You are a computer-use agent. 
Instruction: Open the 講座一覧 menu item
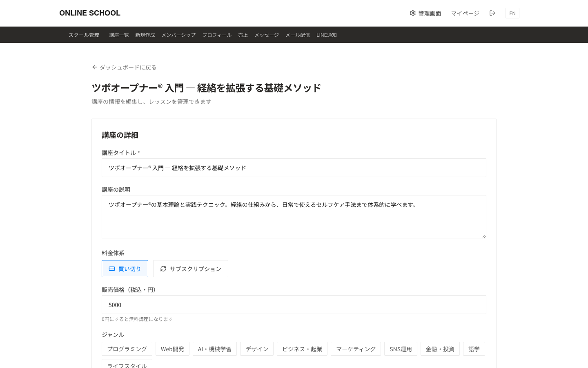click(x=119, y=35)
